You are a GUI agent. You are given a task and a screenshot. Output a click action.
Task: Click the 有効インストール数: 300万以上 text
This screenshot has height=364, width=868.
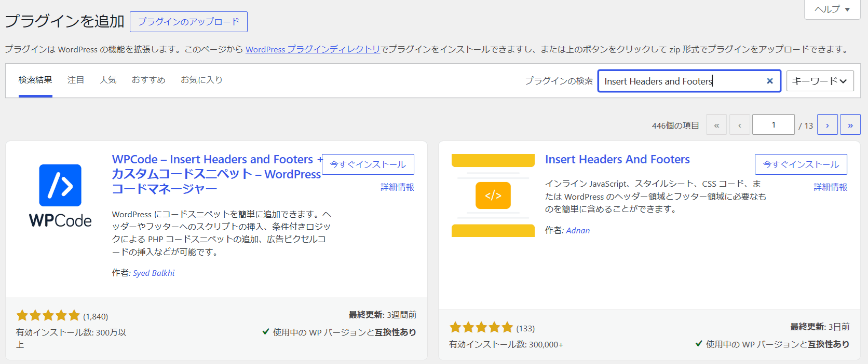[71, 338]
